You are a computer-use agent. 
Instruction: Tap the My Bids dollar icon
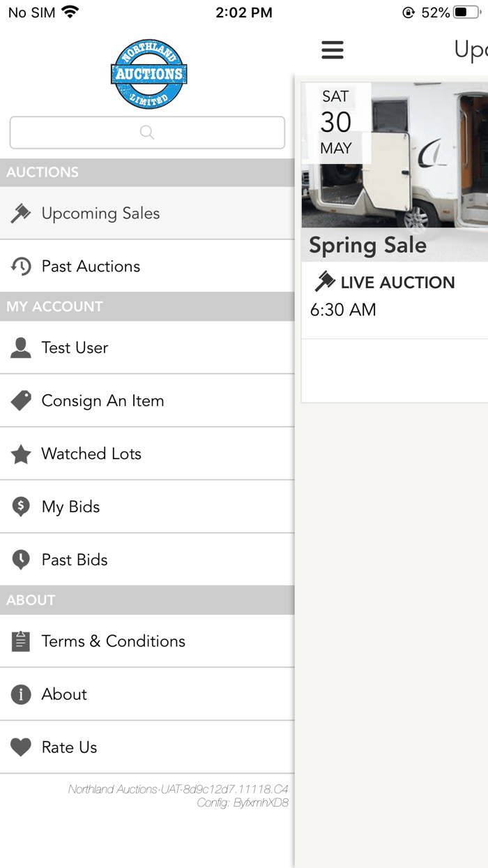click(20, 506)
